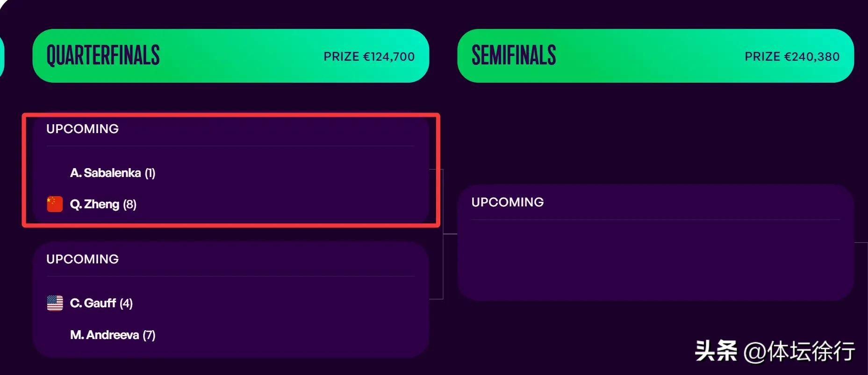
Task: Click UPCOMING label in the semifinal card
Action: tap(508, 202)
